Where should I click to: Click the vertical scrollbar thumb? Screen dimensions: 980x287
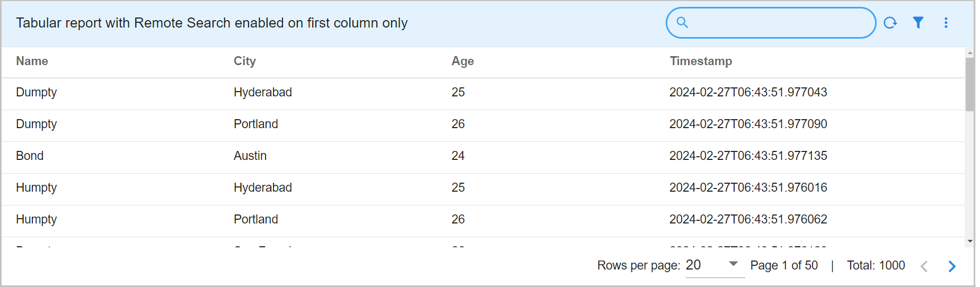click(x=970, y=85)
